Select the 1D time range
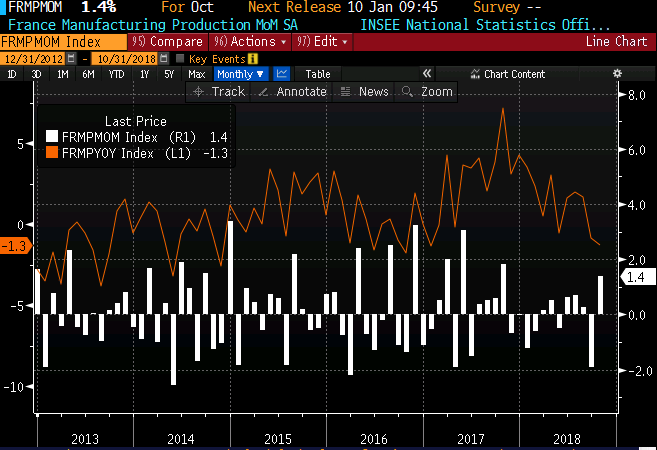The width and height of the screenshot is (657, 450). tap(12, 74)
